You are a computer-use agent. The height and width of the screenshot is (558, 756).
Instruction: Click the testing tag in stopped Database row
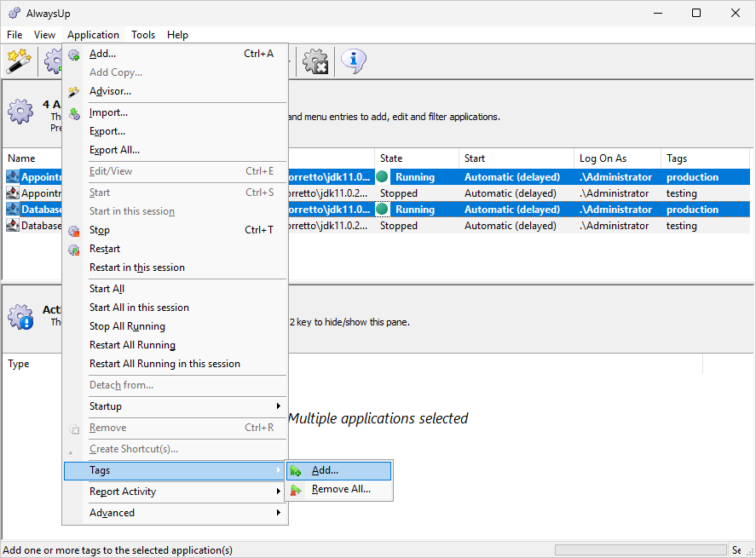point(681,226)
